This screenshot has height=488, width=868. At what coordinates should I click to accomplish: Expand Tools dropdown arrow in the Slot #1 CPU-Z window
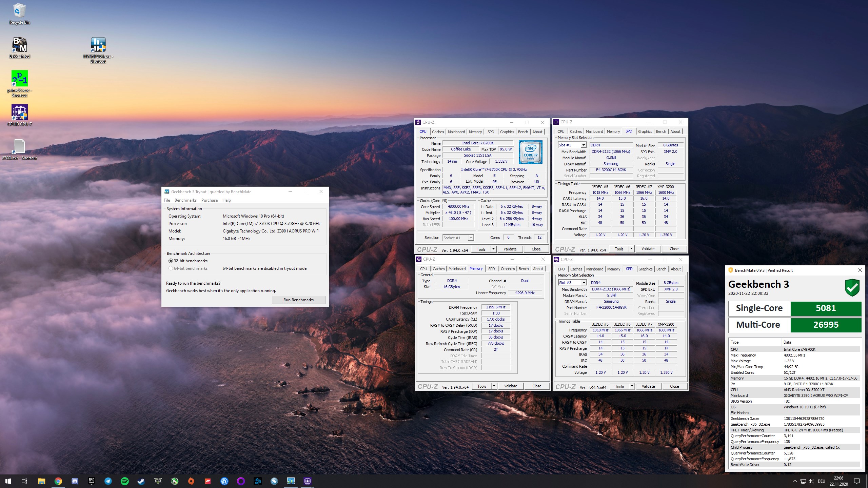tap(631, 249)
